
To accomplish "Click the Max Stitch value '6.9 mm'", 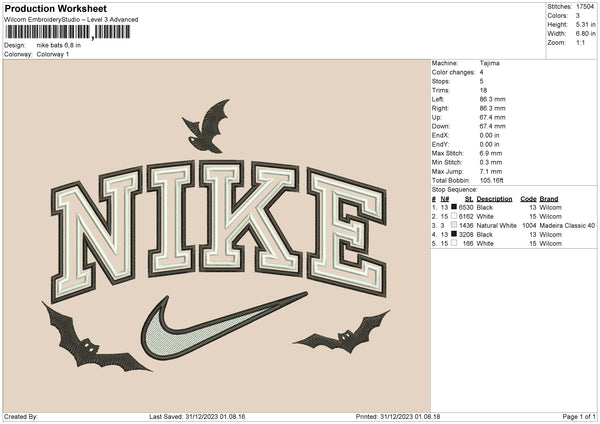I will click(x=491, y=153).
